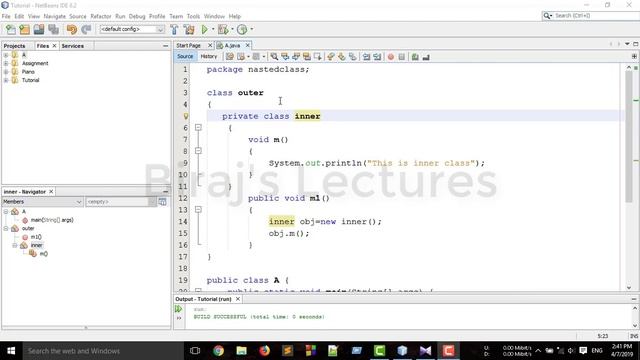The image size is (640, 360).
Task: Click the editor Last Edit icon
Action: [x=230, y=57]
